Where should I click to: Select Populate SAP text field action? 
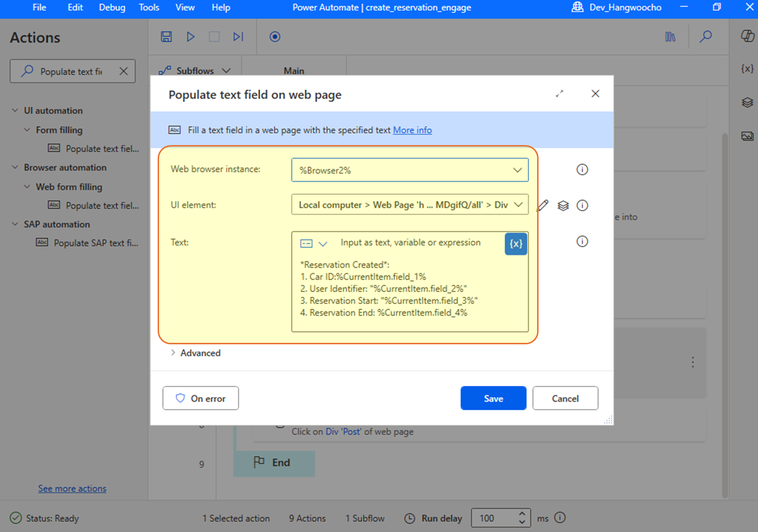87,243
